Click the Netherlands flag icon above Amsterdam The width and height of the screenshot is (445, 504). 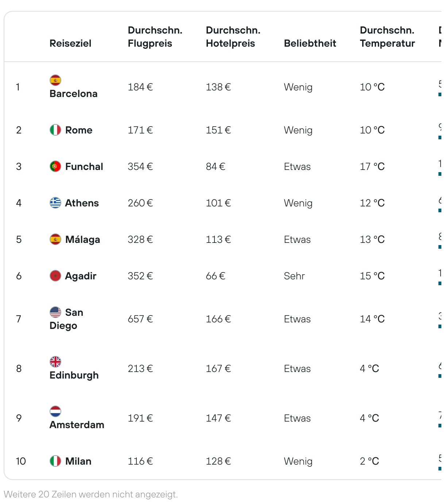click(x=55, y=411)
